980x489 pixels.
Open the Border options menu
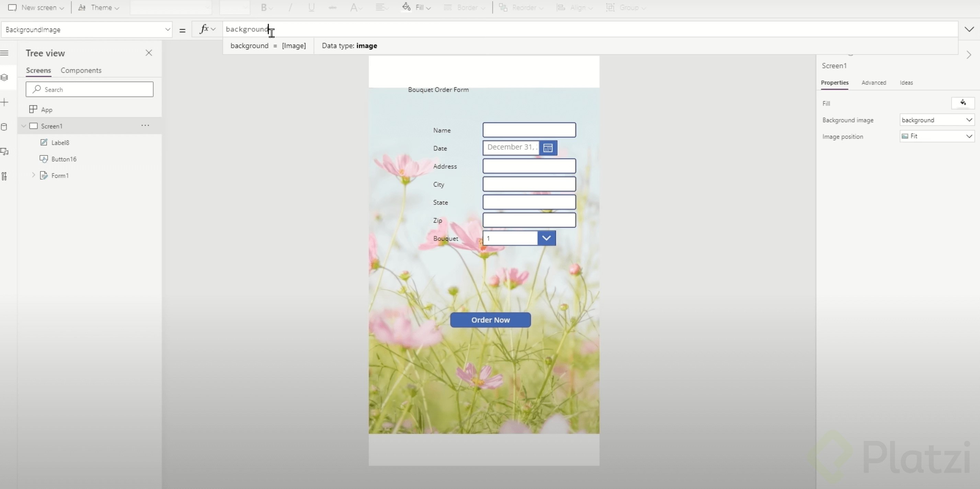[465, 8]
